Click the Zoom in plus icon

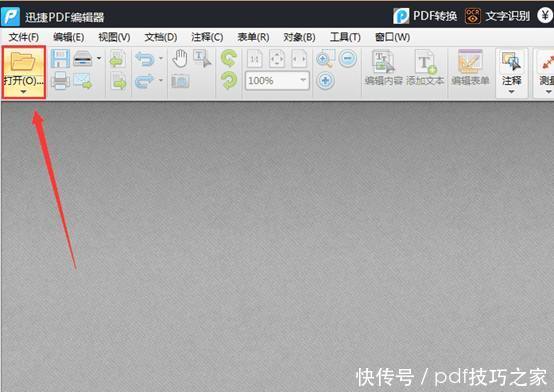(x=325, y=81)
